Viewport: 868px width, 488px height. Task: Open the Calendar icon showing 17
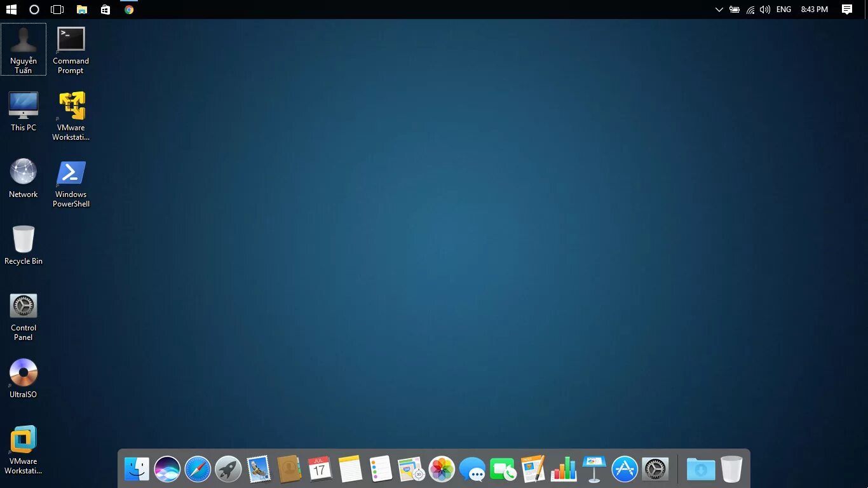[x=320, y=469]
